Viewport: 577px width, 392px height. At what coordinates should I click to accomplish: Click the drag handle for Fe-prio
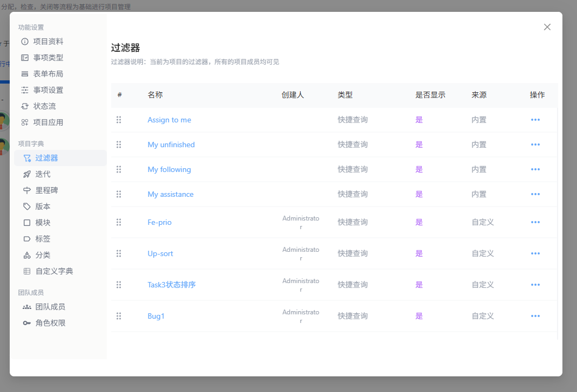tap(119, 222)
